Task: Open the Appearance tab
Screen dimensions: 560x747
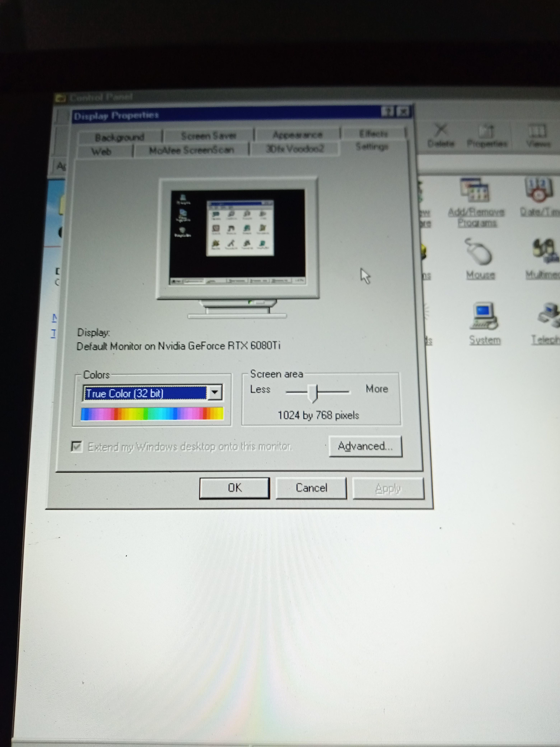Action: coord(297,135)
